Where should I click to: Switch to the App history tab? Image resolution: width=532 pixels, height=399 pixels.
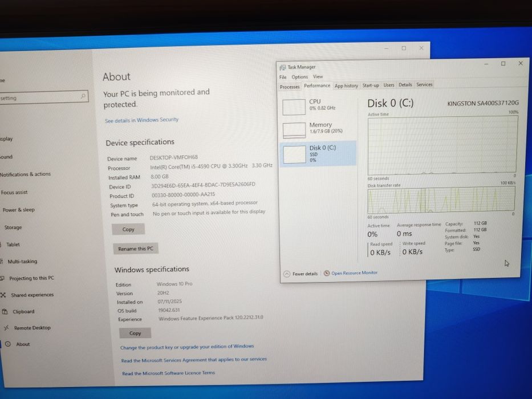(x=346, y=86)
